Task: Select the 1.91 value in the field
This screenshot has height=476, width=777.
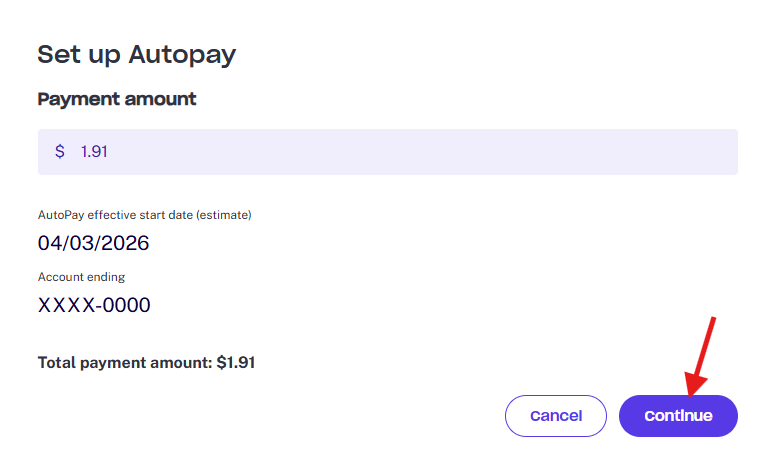Action: (x=94, y=151)
